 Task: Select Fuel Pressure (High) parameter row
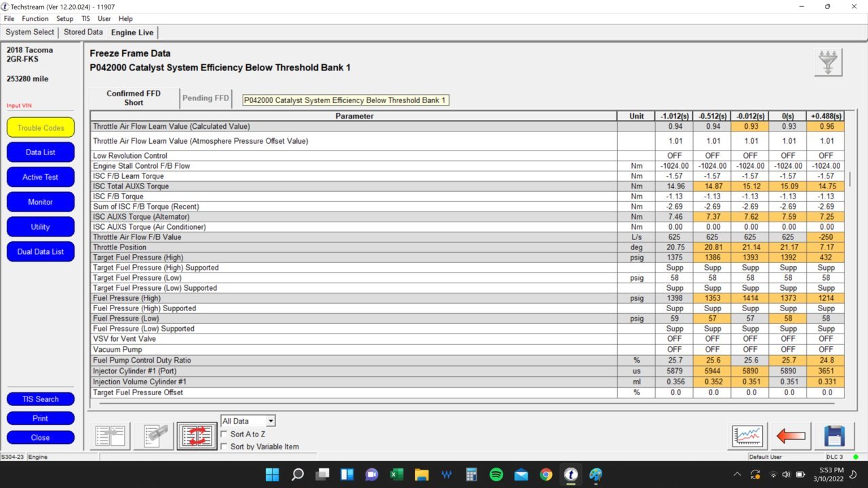468,298
